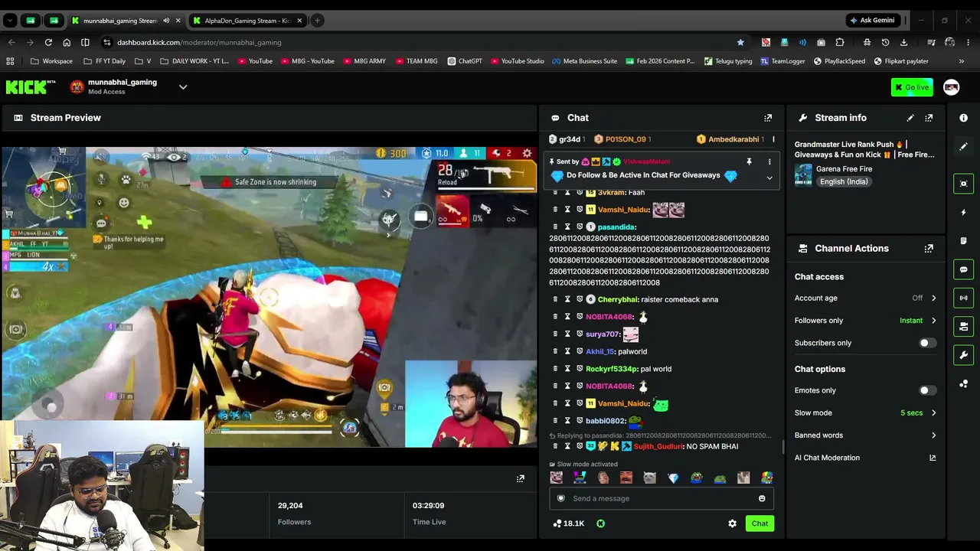Show more bookmarks overflow chevron
The height and width of the screenshot is (551, 980).
(x=961, y=61)
